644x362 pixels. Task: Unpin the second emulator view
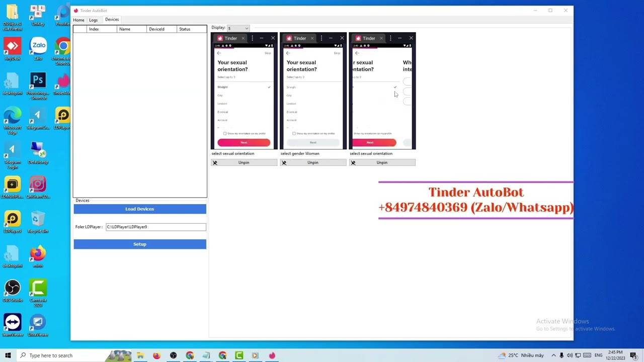click(313, 162)
